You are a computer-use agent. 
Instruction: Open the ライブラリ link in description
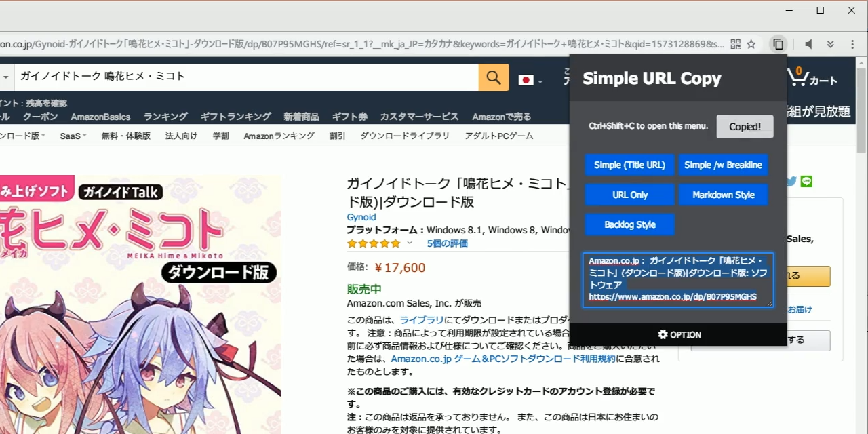pyautogui.click(x=422, y=319)
